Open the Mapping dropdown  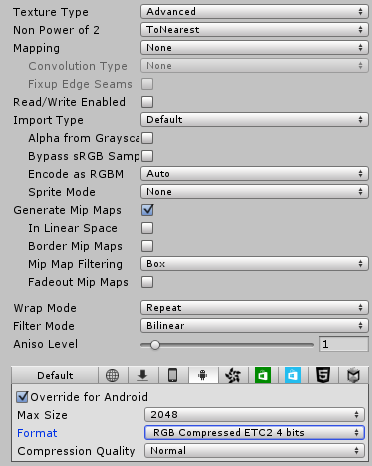point(254,48)
